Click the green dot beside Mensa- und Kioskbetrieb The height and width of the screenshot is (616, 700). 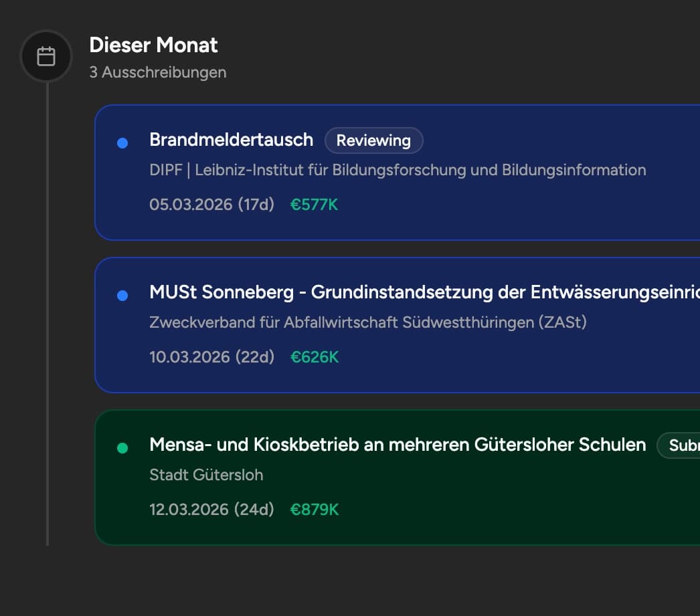point(122,447)
